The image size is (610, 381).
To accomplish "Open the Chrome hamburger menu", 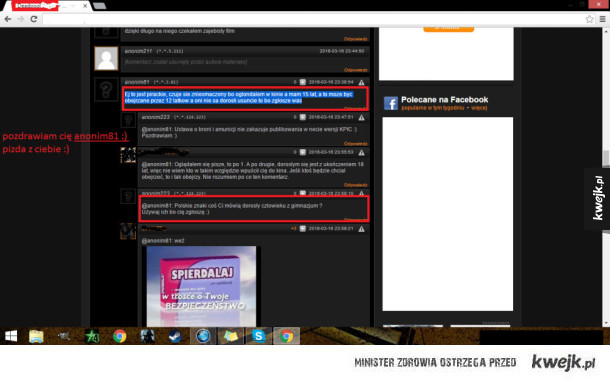I will coord(602,19).
